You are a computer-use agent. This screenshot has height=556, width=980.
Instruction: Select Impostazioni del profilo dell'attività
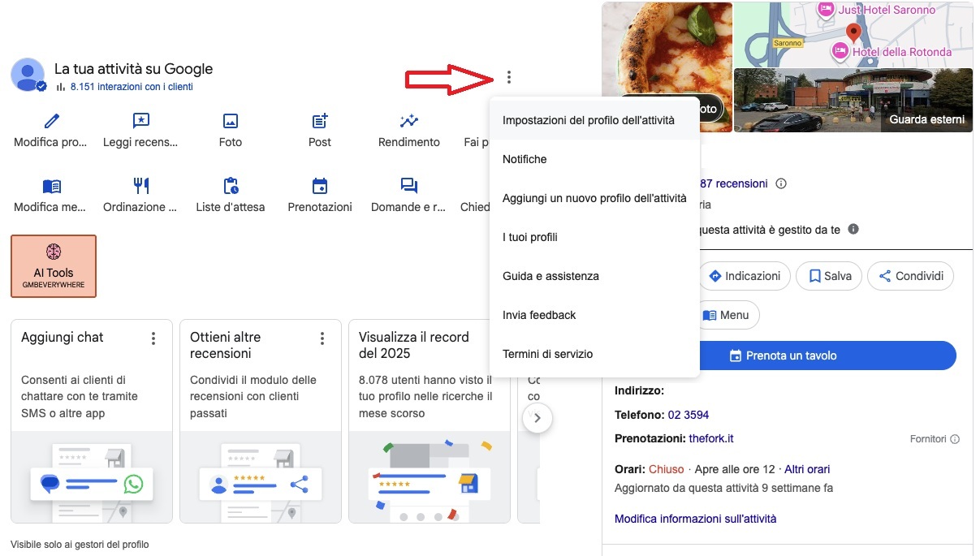pos(594,120)
